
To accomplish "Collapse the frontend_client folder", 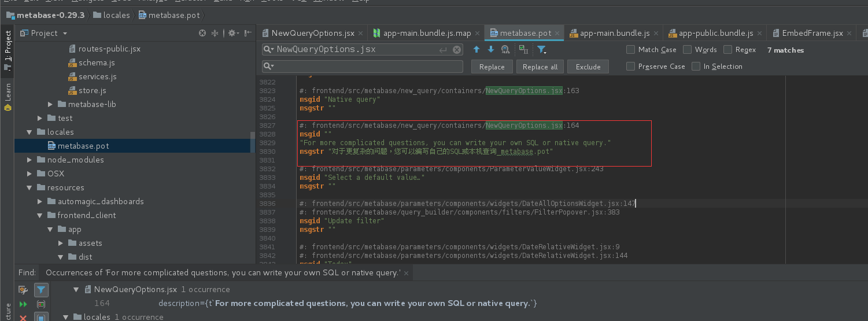I will tap(40, 215).
